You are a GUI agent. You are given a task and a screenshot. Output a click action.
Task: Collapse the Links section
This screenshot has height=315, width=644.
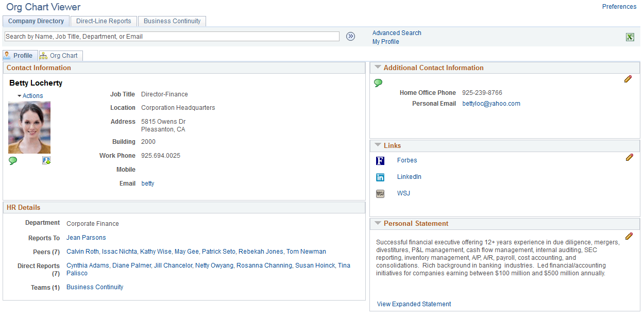[378, 145]
